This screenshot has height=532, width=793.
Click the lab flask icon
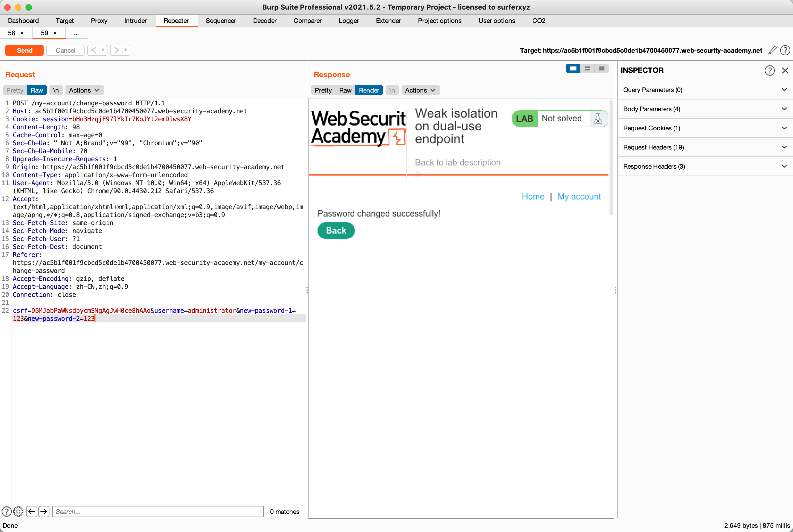(x=598, y=119)
